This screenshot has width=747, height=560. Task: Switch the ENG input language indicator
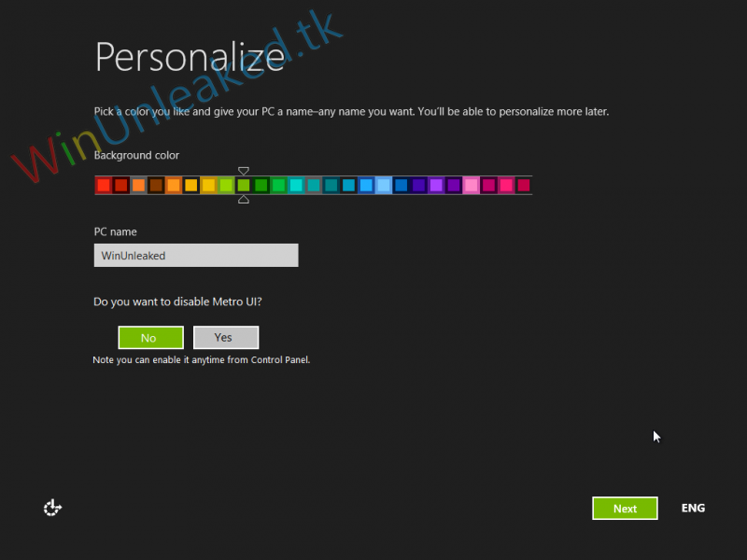click(x=693, y=508)
